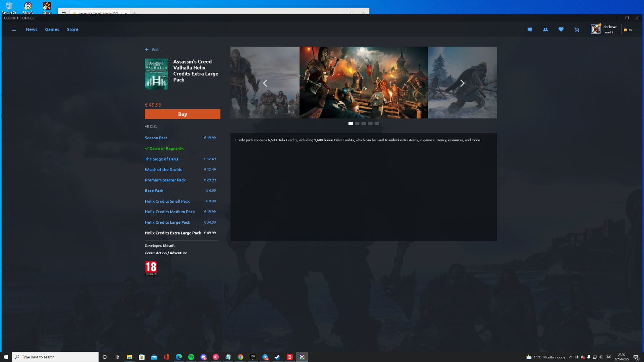This screenshot has width=644, height=362.
Task: Buy the Helix Credits Extra Large Pack
Action: point(182,114)
